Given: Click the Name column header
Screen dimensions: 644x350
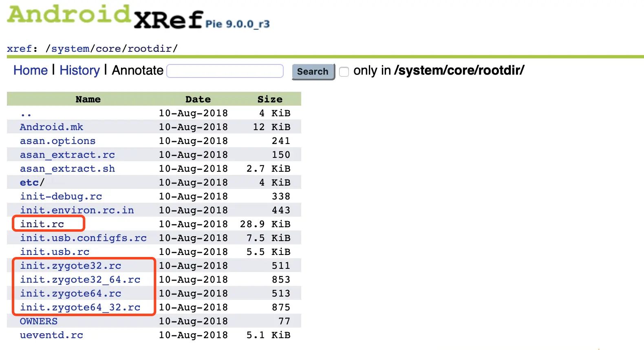Looking at the screenshot, I should click(x=88, y=99).
